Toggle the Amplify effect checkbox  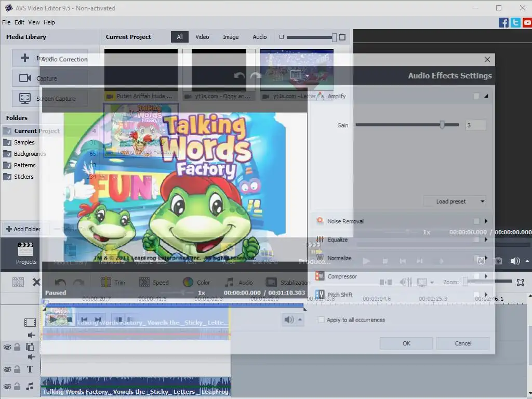click(x=476, y=96)
